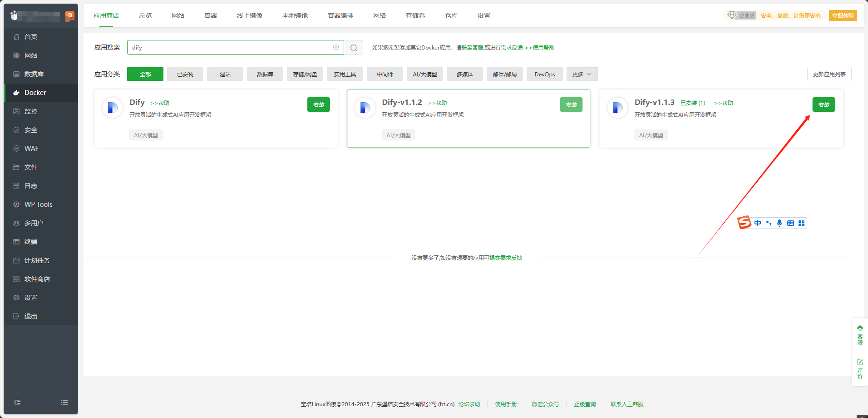This screenshot has height=418, width=868.
Task: Filter by 全部 category
Action: click(145, 74)
